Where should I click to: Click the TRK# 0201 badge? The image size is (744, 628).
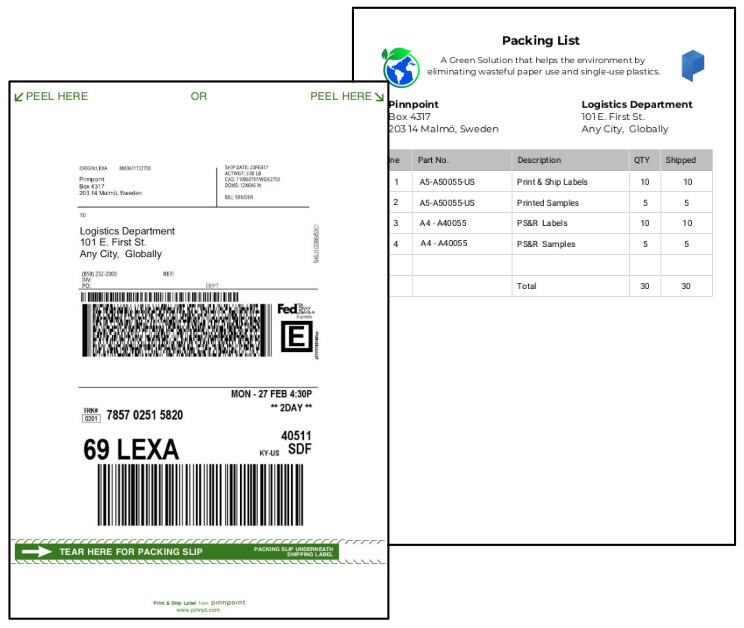tap(91, 415)
